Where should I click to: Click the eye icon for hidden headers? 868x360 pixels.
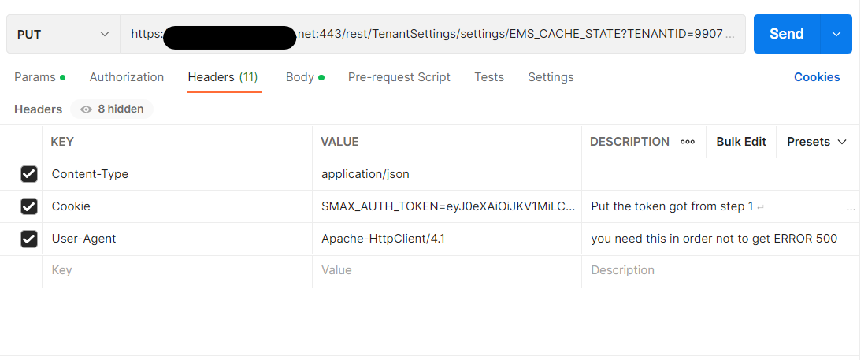87,109
